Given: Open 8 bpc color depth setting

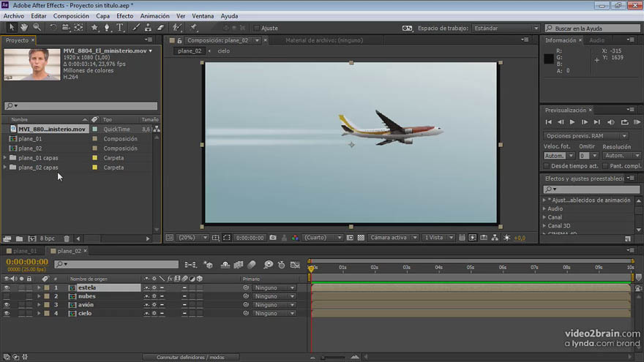Looking at the screenshot, I should click(48, 238).
